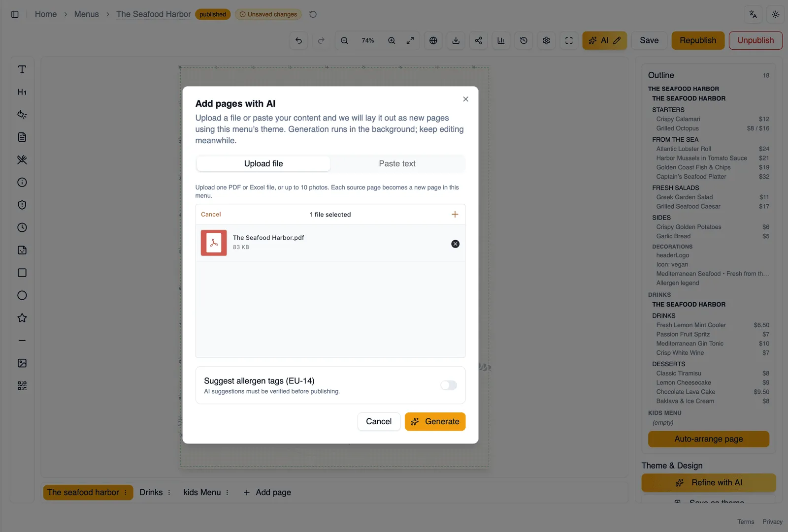Click Refine with AI button
Screen dimensions: 788x532
(x=709, y=482)
